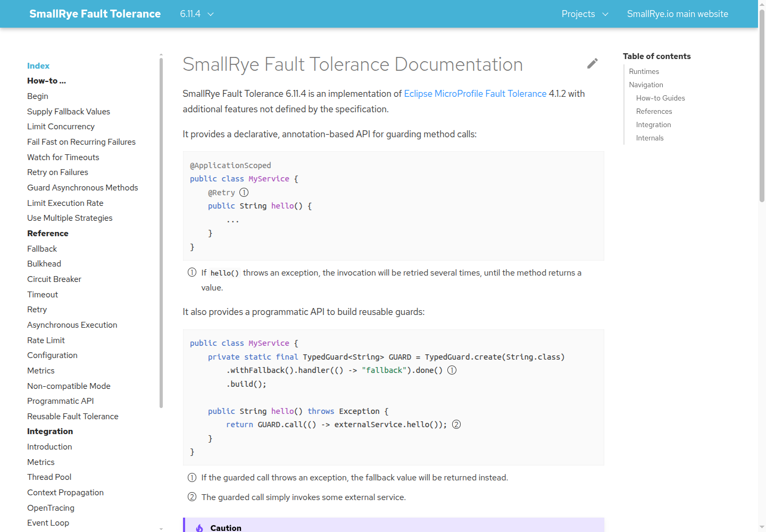Open Use Multiple Strategies guide
The width and height of the screenshot is (766, 532).
[70, 218]
